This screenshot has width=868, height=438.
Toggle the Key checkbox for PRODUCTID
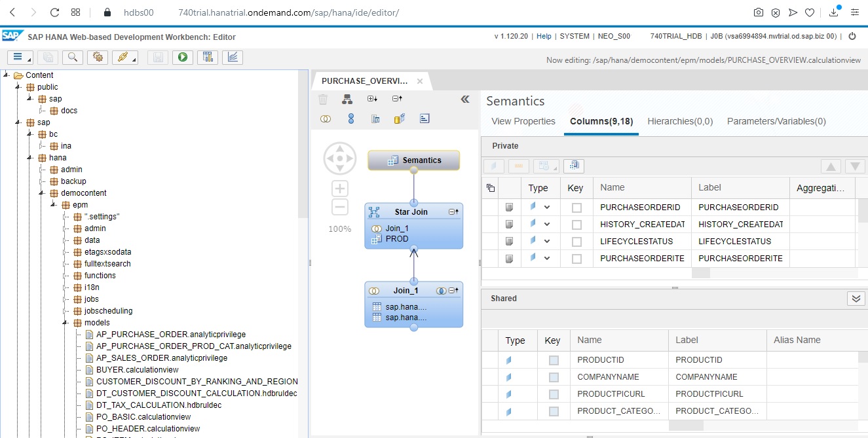coord(553,359)
